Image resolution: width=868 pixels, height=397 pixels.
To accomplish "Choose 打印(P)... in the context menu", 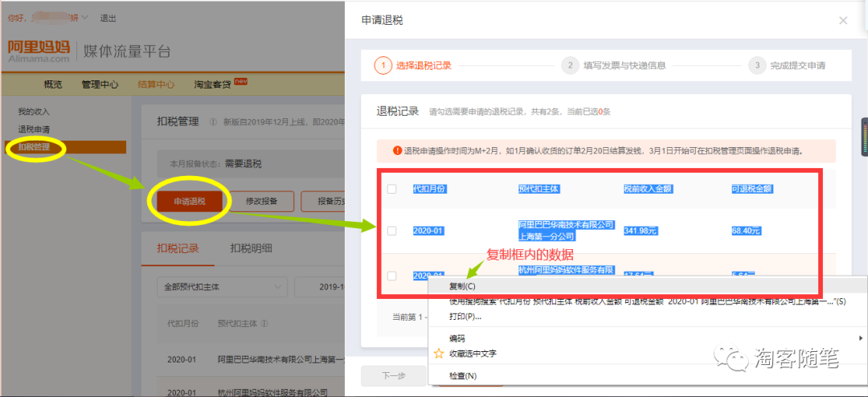I will pyautogui.click(x=649, y=316).
